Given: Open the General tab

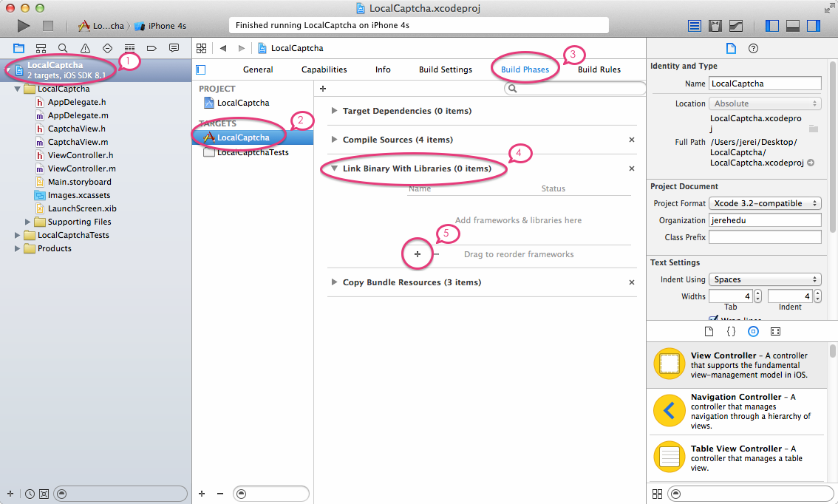Looking at the screenshot, I should click(x=258, y=69).
